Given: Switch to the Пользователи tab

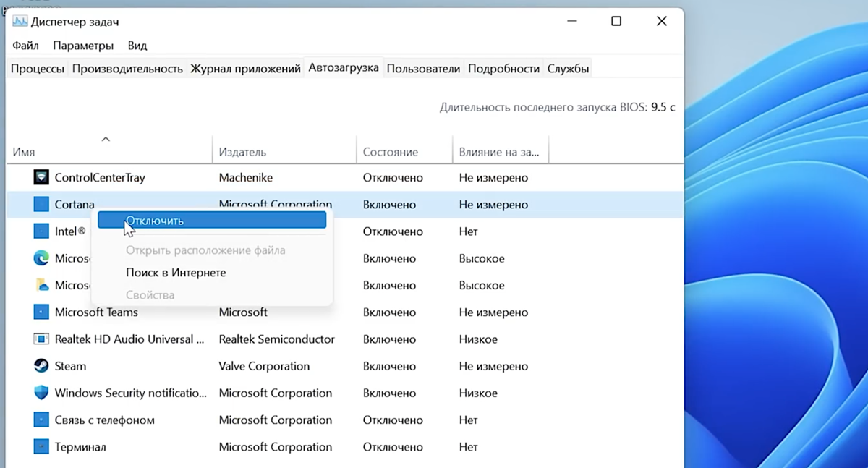Looking at the screenshot, I should 423,69.
